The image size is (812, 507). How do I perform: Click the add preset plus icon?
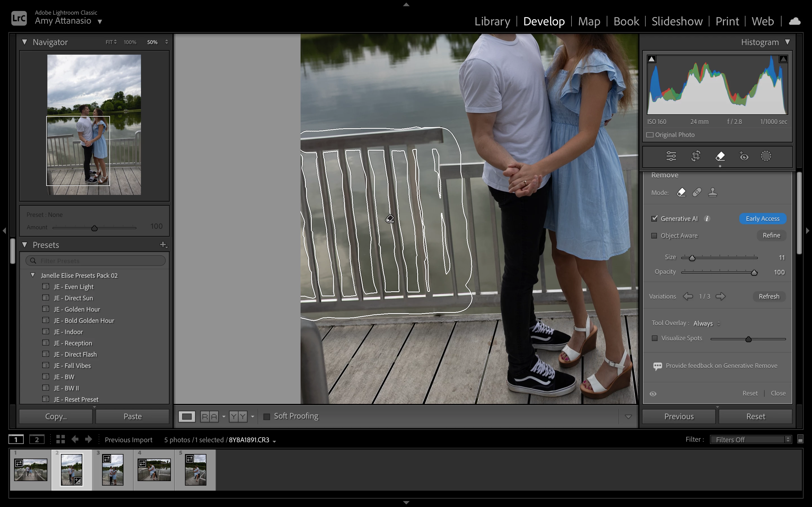(x=163, y=245)
